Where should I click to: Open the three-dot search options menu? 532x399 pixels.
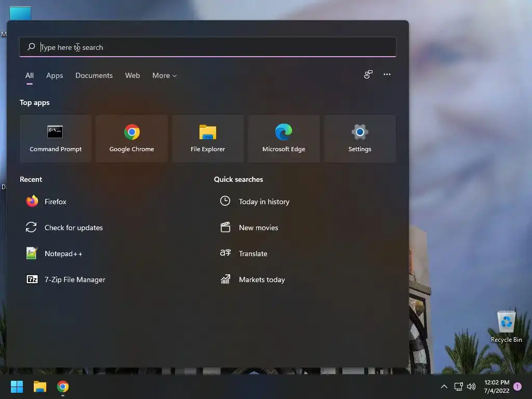click(x=387, y=74)
